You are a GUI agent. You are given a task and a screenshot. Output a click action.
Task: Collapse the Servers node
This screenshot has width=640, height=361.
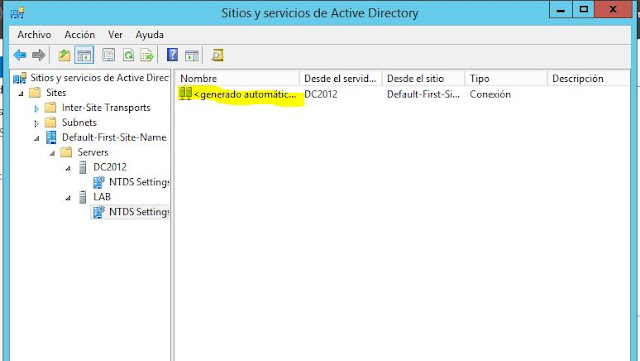52,153
